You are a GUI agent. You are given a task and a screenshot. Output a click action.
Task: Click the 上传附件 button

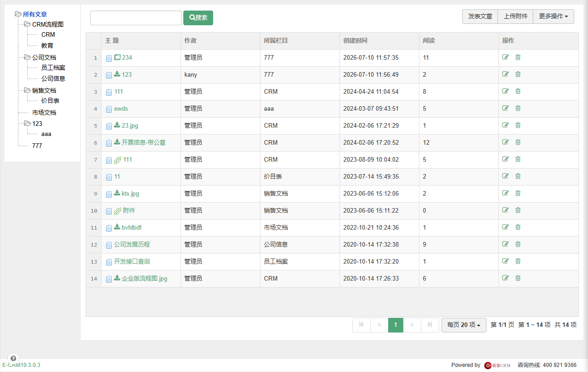[x=515, y=16]
